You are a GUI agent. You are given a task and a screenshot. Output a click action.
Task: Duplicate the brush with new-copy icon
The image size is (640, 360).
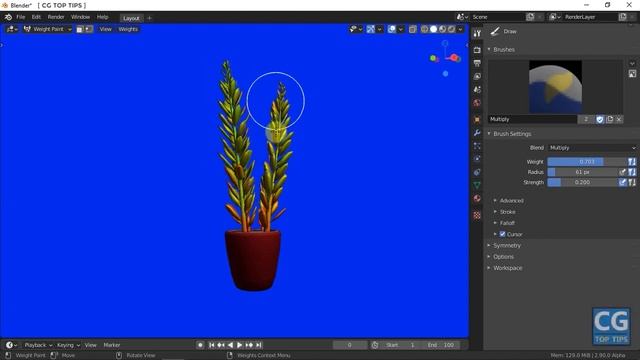click(x=610, y=119)
